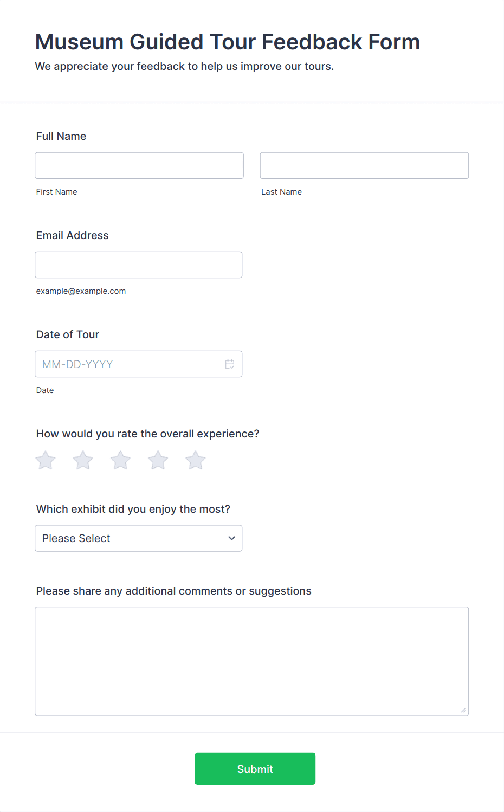Click the 'Email Address' label

coord(73,235)
